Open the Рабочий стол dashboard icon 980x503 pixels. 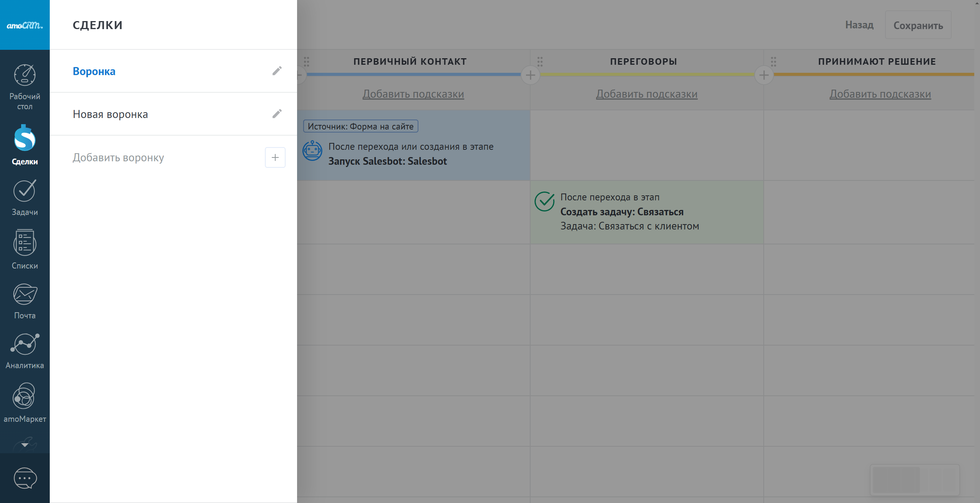coord(24,86)
